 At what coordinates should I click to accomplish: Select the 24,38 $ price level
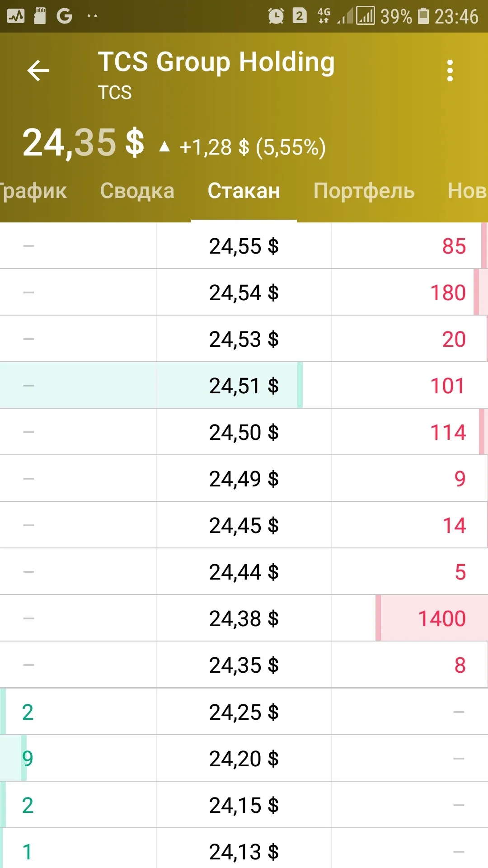pyautogui.click(x=244, y=618)
